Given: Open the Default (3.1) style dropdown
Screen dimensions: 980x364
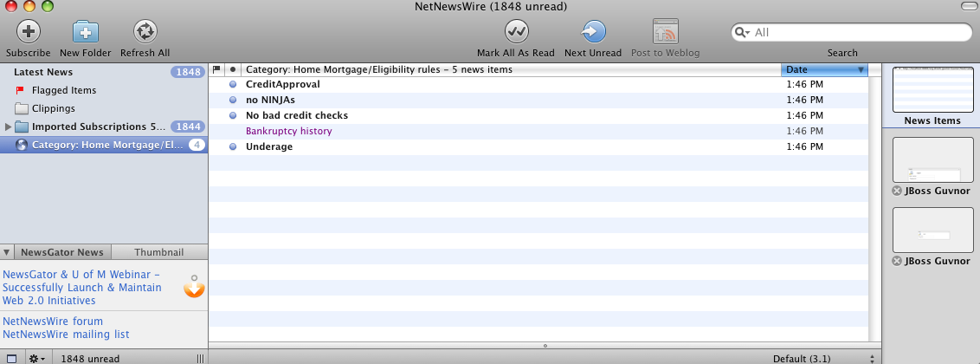Looking at the screenshot, I should pyautogui.click(x=824, y=359).
